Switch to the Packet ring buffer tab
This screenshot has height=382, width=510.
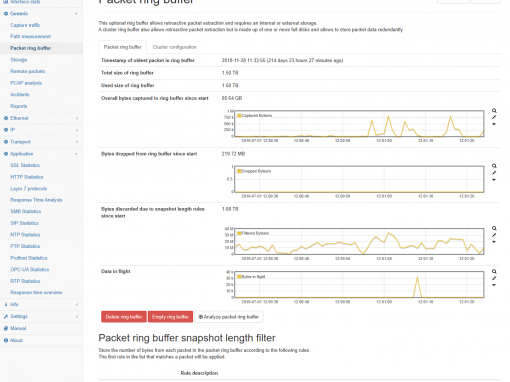pyautogui.click(x=123, y=47)
